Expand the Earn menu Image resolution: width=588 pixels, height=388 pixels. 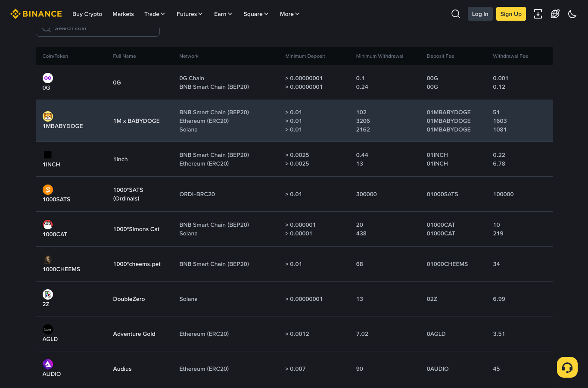(x=223, y=14)
